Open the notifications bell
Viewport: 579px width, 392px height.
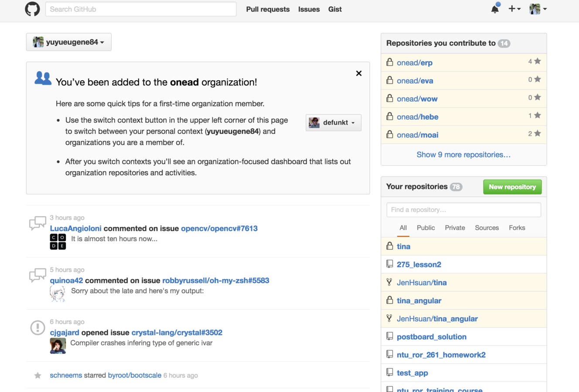(495, 9)
